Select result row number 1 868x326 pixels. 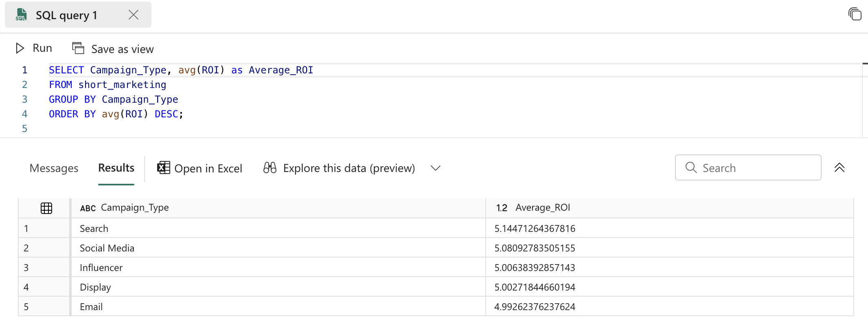point(44,228)
